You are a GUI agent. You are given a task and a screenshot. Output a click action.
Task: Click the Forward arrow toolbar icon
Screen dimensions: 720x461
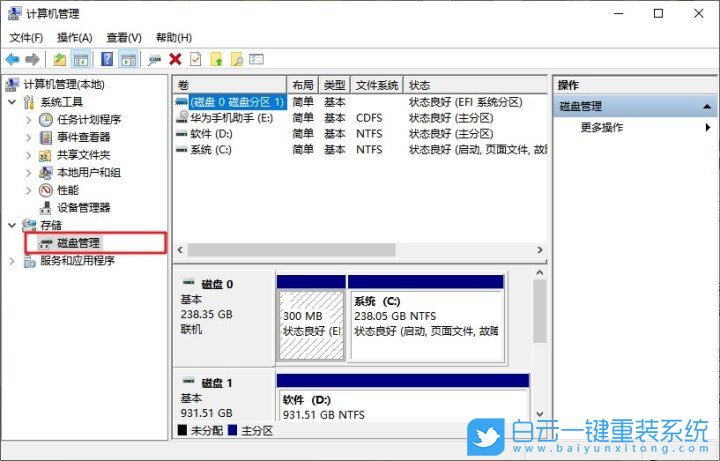pos(32,59)
